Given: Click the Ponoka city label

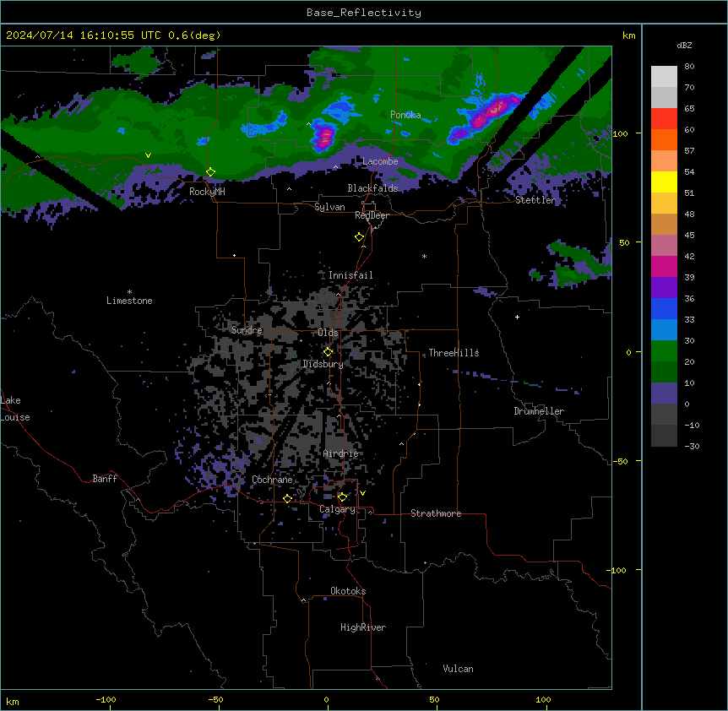Looking at the screenshot, I should [x=405, y=115].
